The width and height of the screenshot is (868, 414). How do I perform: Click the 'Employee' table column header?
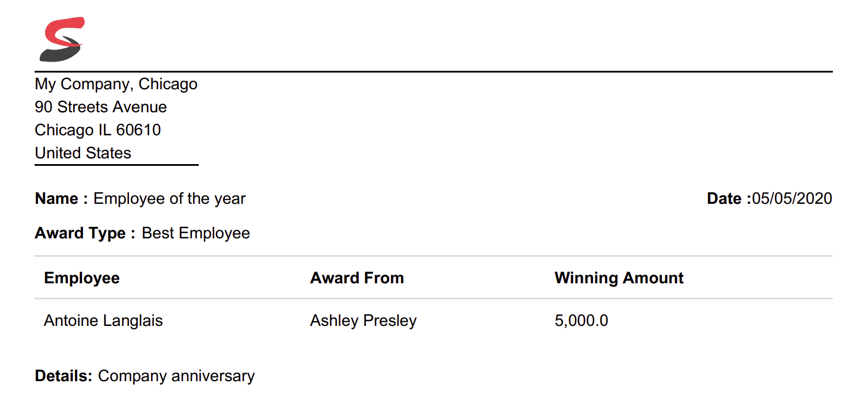[82, 278]
